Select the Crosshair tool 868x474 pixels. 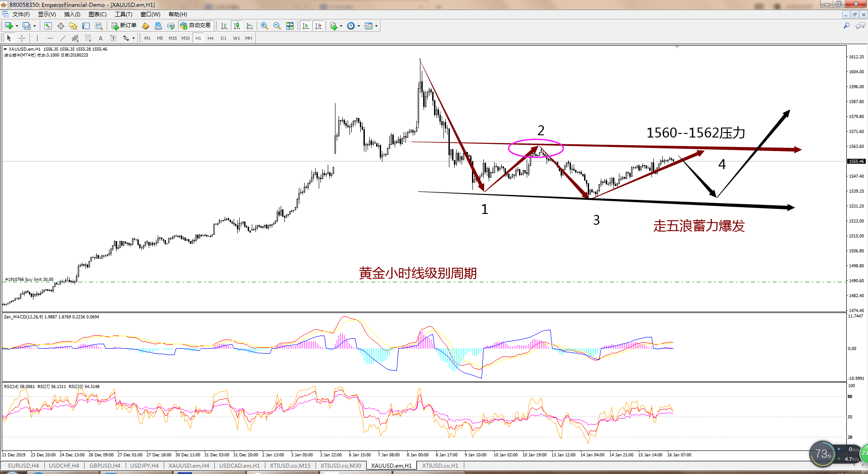(22, 38)
